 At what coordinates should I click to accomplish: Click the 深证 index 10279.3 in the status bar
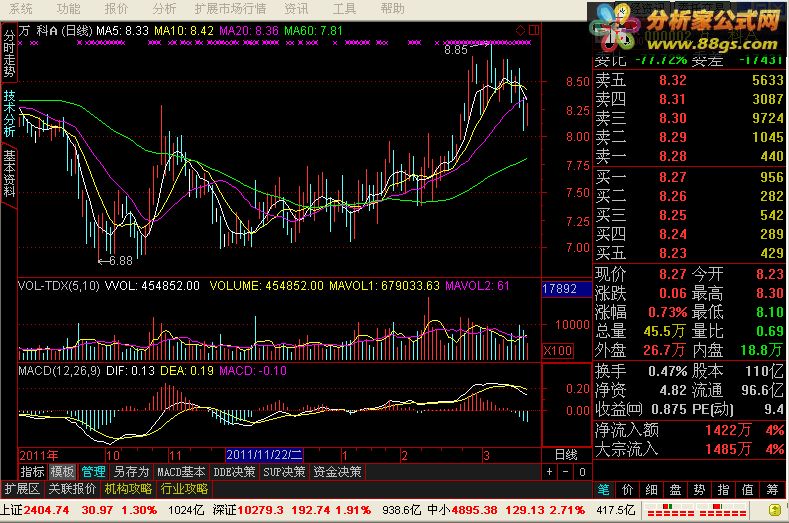click(248, 510)
